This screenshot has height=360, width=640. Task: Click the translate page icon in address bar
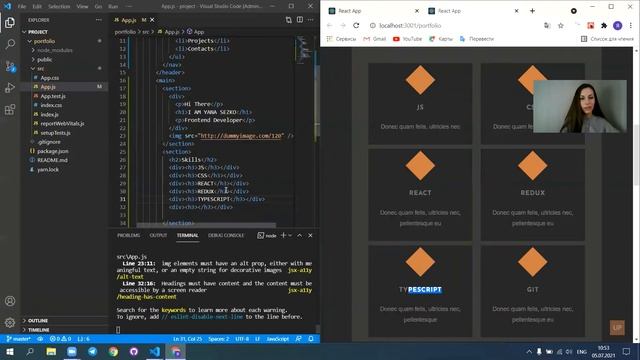(x=547, y=25)
